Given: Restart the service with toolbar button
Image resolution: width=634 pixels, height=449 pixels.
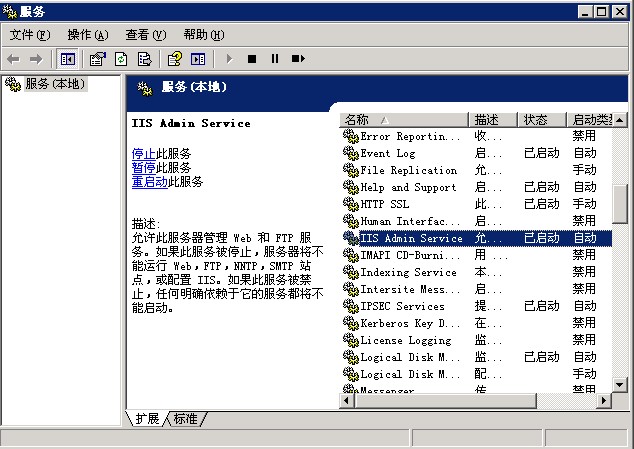Looking at the screenshot, I should pos(298,59).
